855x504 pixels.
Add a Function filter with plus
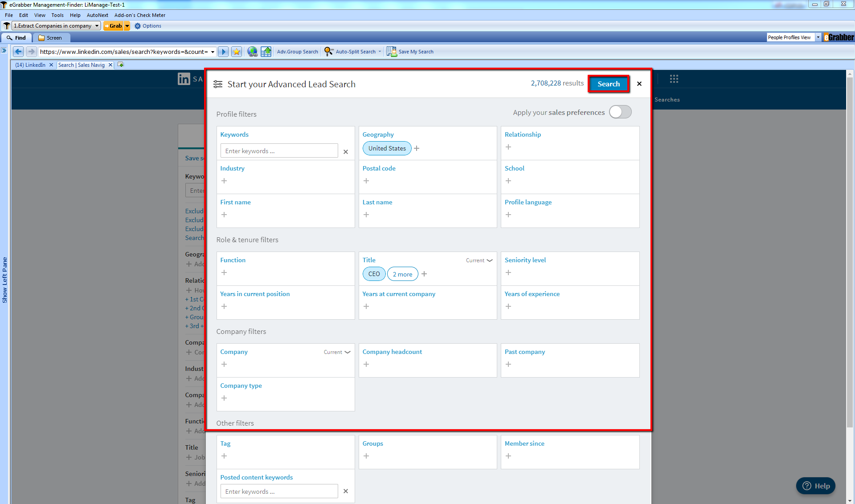pyautogui.click(x=224, y=272)
